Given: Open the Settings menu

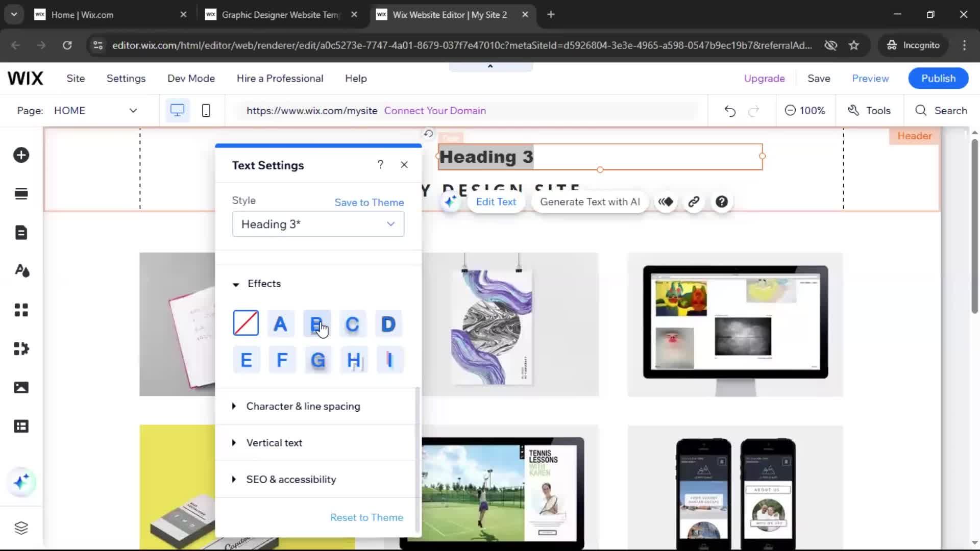Looking at the screenshot, I should 126,79.
